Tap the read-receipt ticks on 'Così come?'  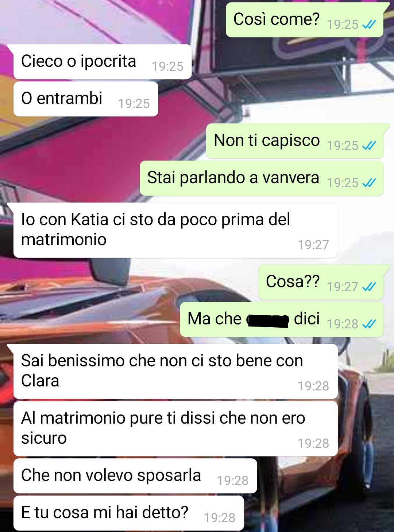(369, 24)
